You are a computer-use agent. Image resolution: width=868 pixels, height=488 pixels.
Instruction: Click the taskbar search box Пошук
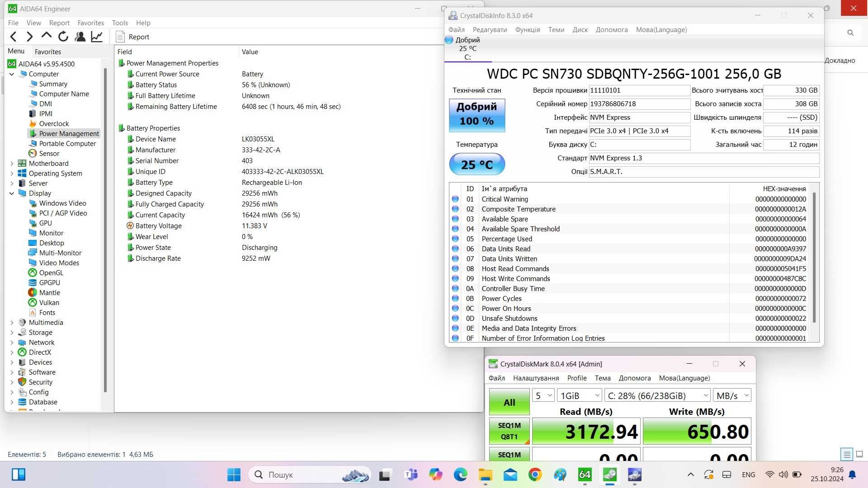click(x=310, y=474)
